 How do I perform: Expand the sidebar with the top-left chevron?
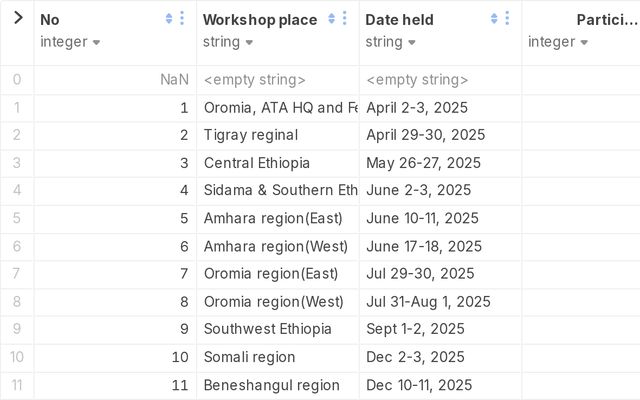[x=17, y=18]
